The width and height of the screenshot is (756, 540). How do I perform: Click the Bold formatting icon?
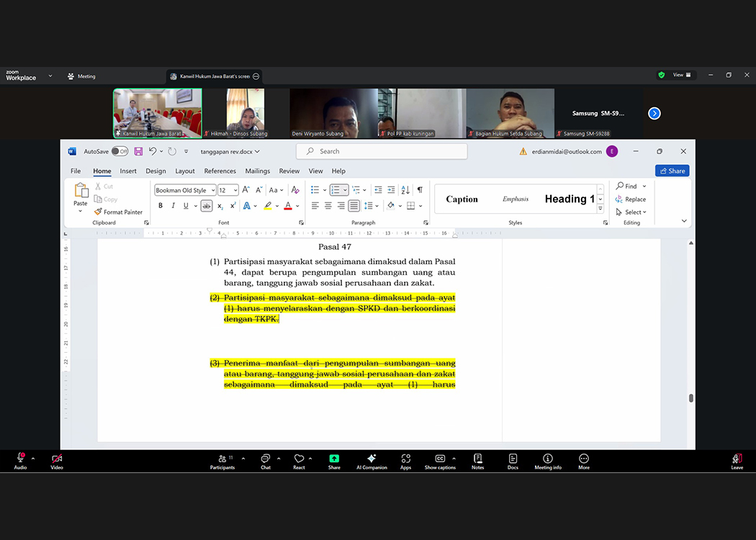(x=161, y=206)
